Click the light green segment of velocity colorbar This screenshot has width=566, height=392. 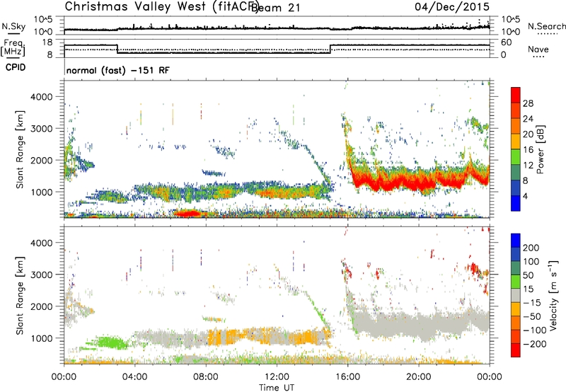click(x=516, y=282)
